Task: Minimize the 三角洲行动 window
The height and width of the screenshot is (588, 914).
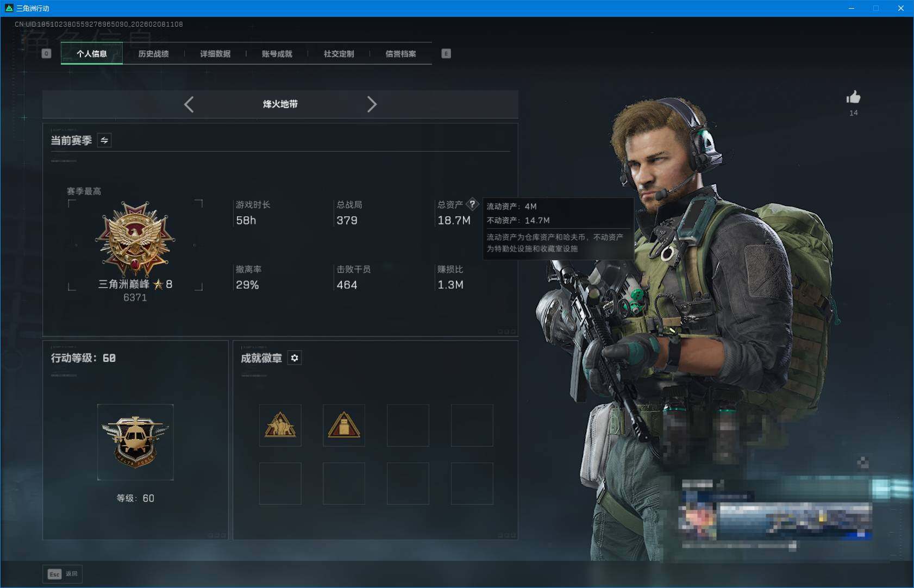Action: click(852, 8)
